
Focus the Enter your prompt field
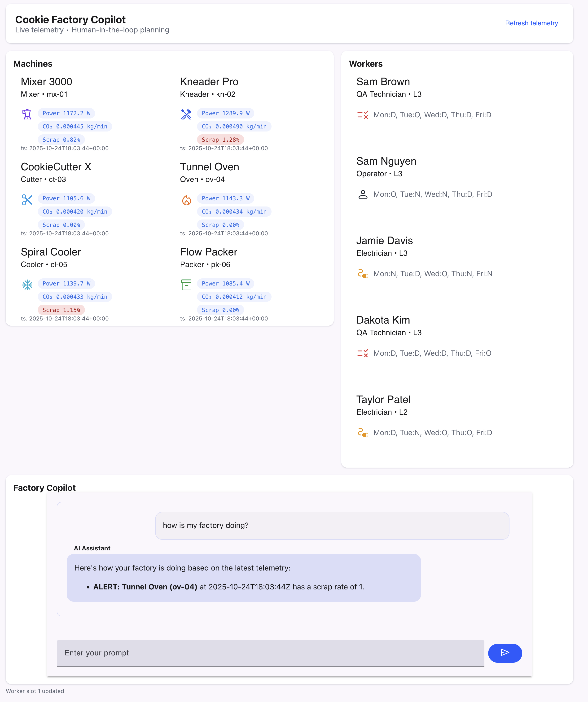tap(270, 653)
